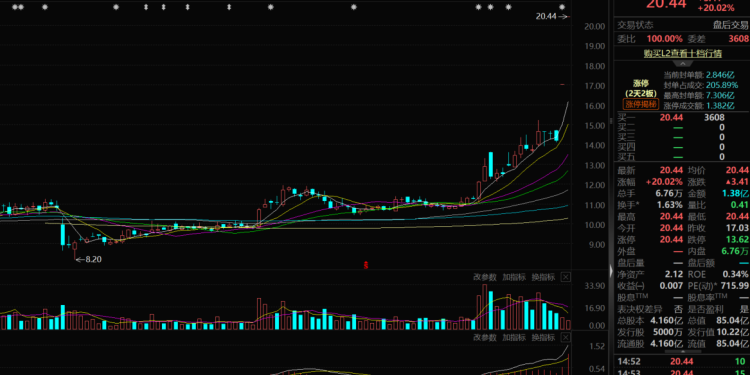Click the red S marker below the chart
This screenshot has height=375, width=750.
(x=366, y=264)
